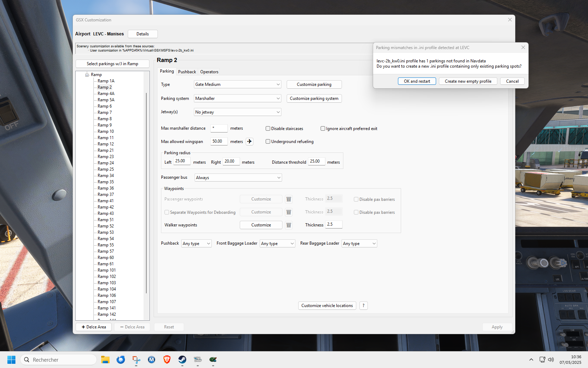The width and height of the screenshot is (588, 368).
Task: Enable Disable staircases checkbox
Action: pos(268,129)
